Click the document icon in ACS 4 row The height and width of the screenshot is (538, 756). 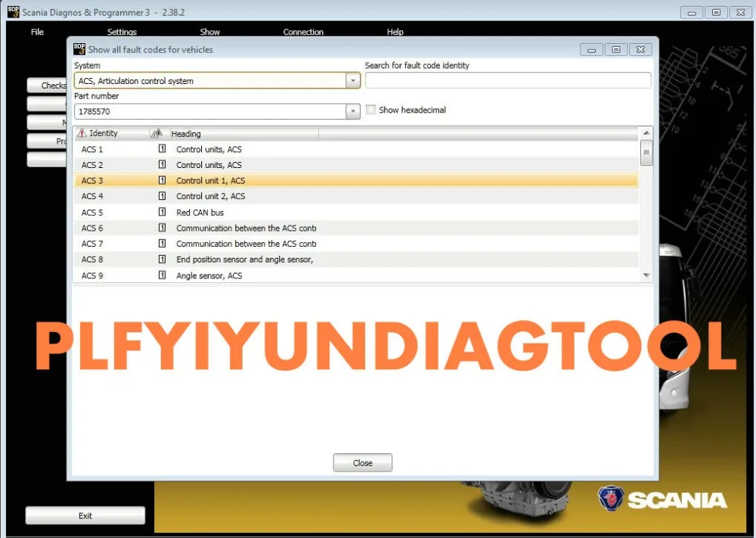pos(162,196)
